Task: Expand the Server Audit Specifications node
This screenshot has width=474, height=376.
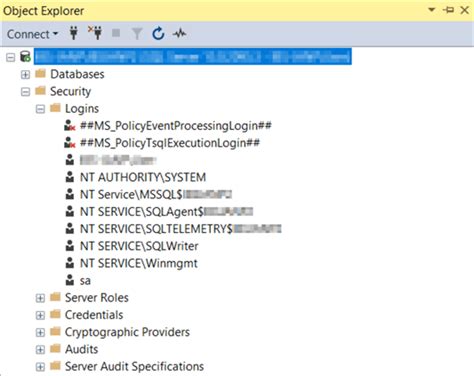Action: click(40, 367)
